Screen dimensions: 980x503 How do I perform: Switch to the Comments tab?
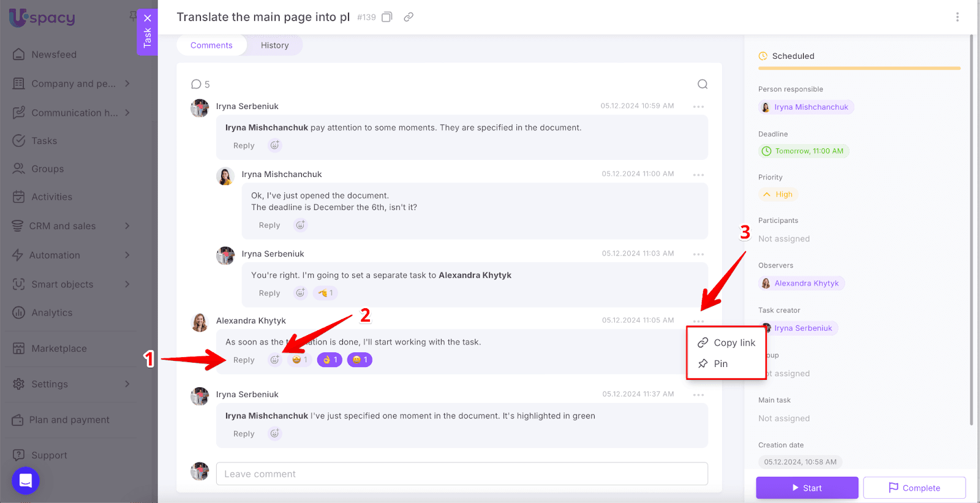pos(211,45)
